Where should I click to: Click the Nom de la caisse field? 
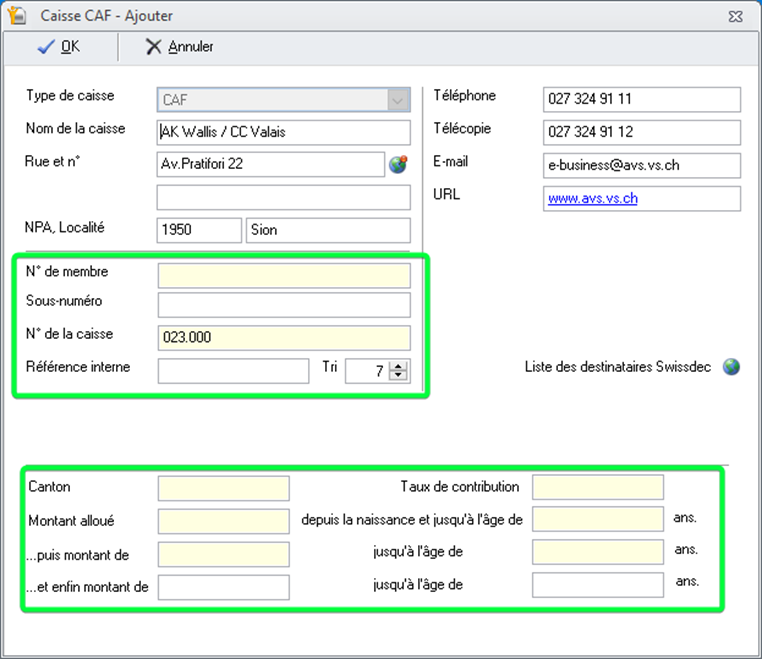284,132
